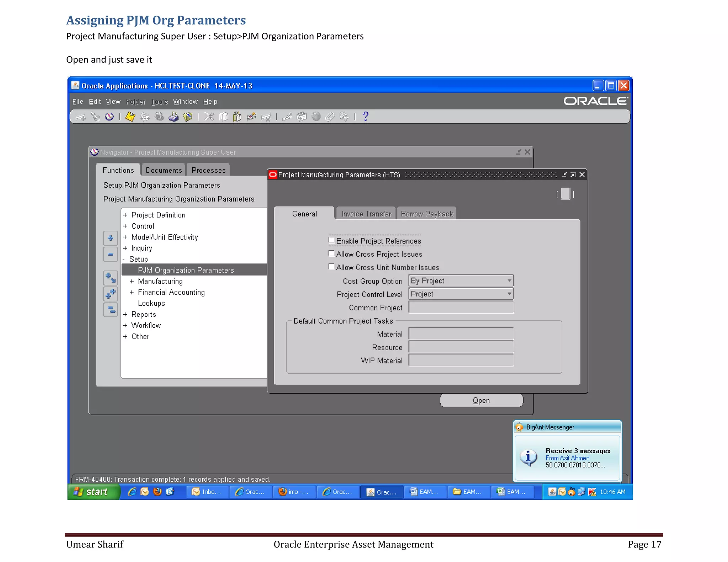Expand the Financial Accounting tree node
Image resolution: width=728 pixels, height=562 pixels.
coord(132,292)
